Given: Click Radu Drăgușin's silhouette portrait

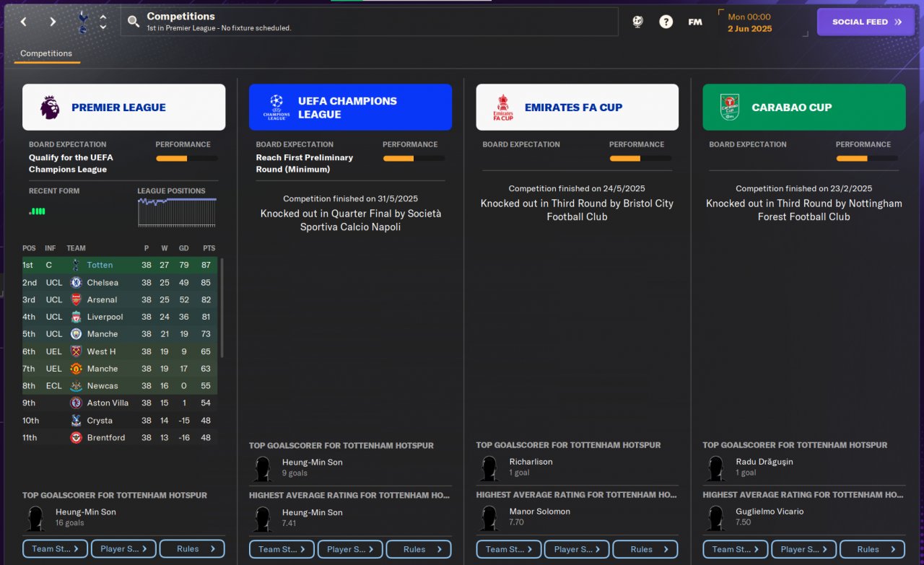Looking at the screenshot, I should click(x=715, y=469).
